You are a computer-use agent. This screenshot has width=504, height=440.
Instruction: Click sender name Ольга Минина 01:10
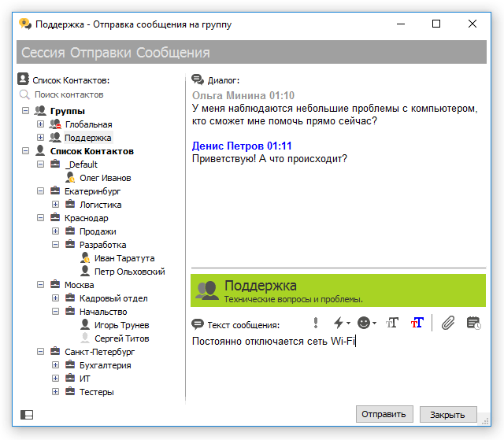[x=243, y=95]
